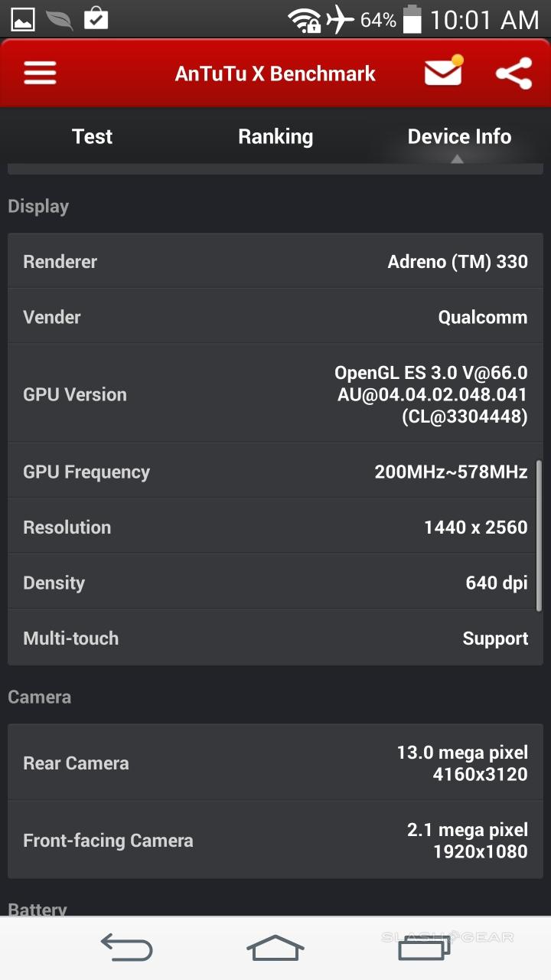Tap the Rear Camera row
The image size is (551, 980).
pyautogui.click(x=275, y=763)
